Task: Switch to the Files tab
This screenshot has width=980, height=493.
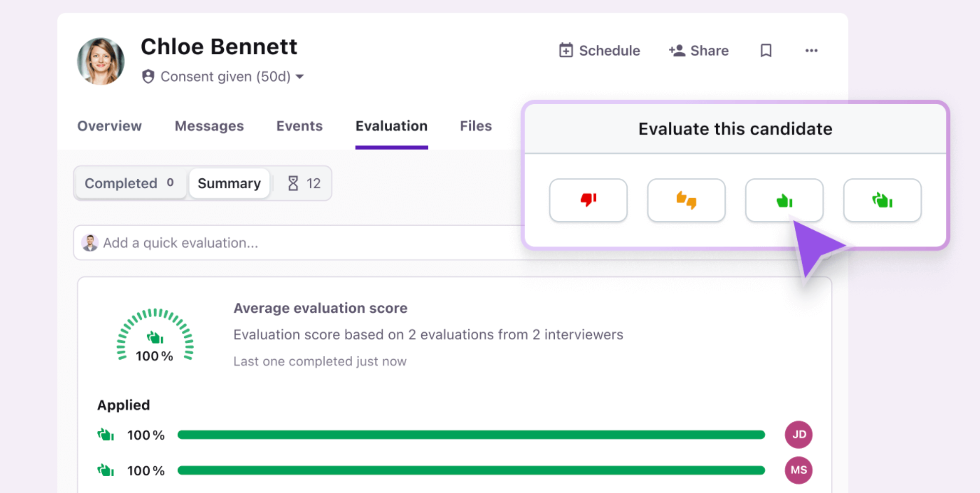Action: 476,126
